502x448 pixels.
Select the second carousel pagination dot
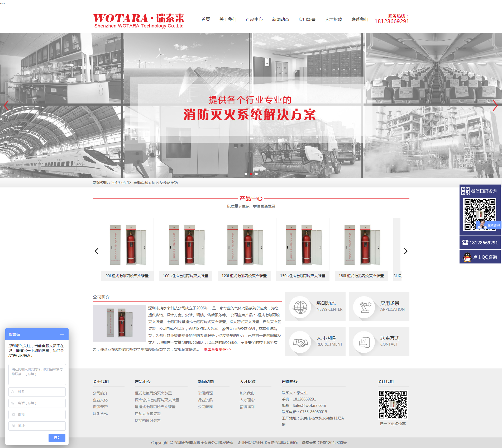coord(251,174)
